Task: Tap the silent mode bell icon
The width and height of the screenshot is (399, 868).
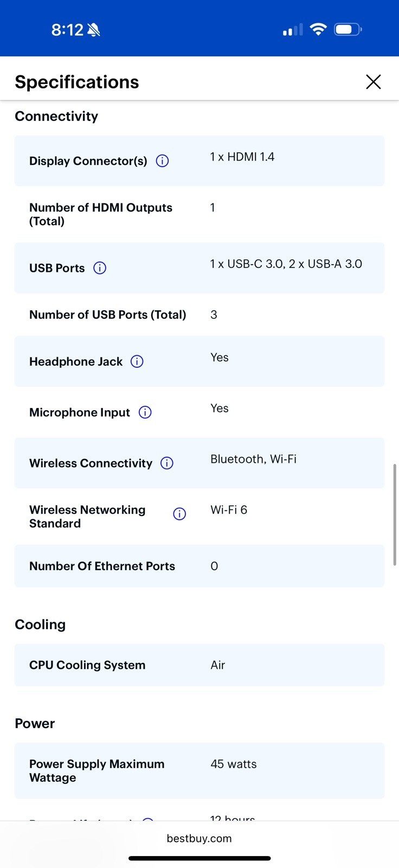Action: coord(94,30)
